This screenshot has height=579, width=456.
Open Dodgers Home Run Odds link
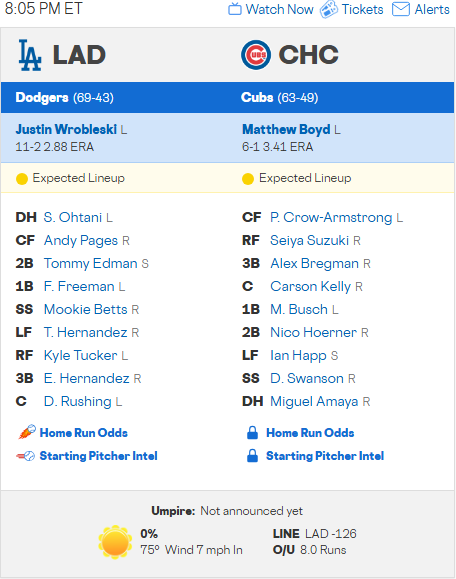pos(84,433)
